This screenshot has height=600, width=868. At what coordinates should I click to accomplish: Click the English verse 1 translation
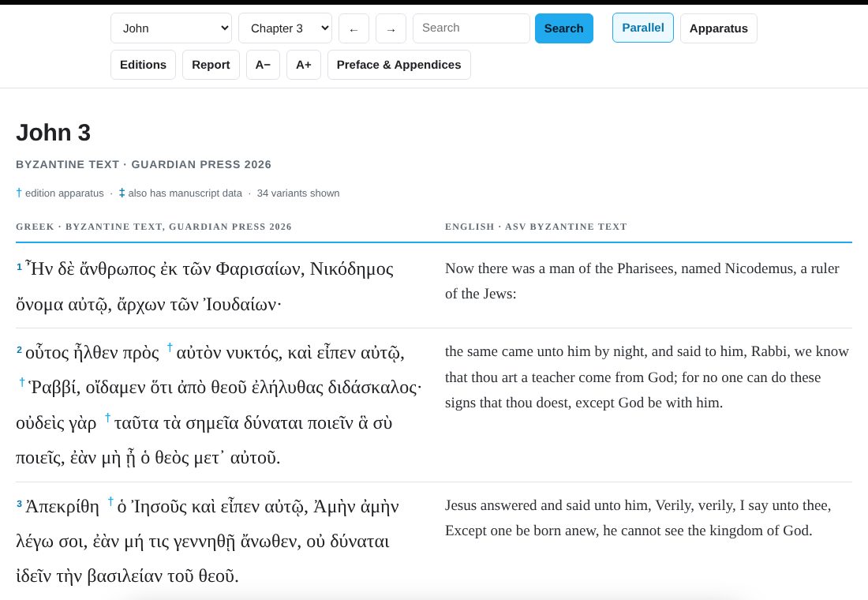click(642, 281)
